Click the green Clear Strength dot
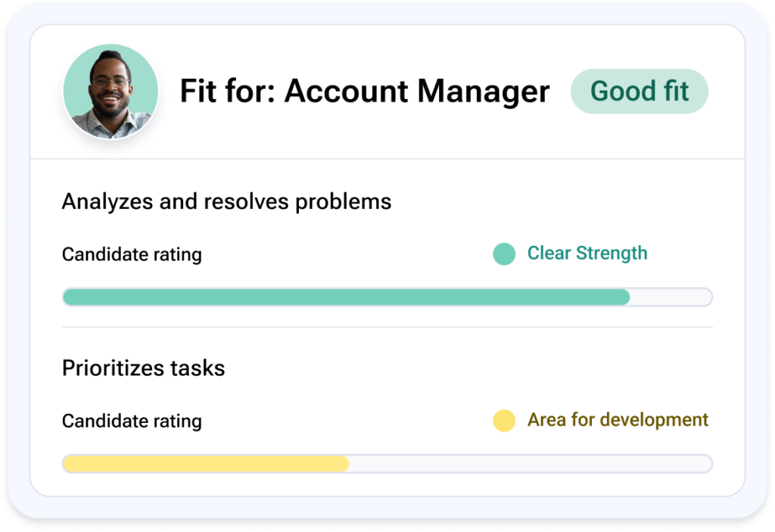This screenshot has height=532, width=775. [504, 254]
